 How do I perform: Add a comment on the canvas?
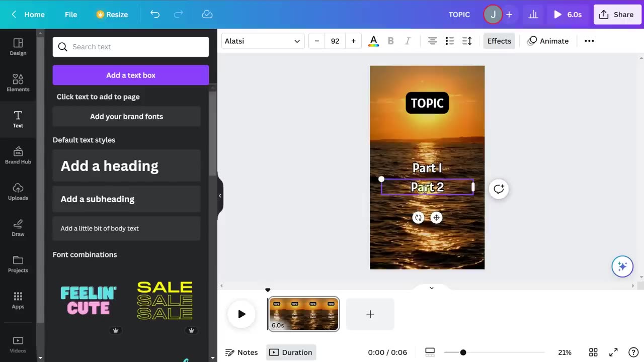[x=499, y=189]
